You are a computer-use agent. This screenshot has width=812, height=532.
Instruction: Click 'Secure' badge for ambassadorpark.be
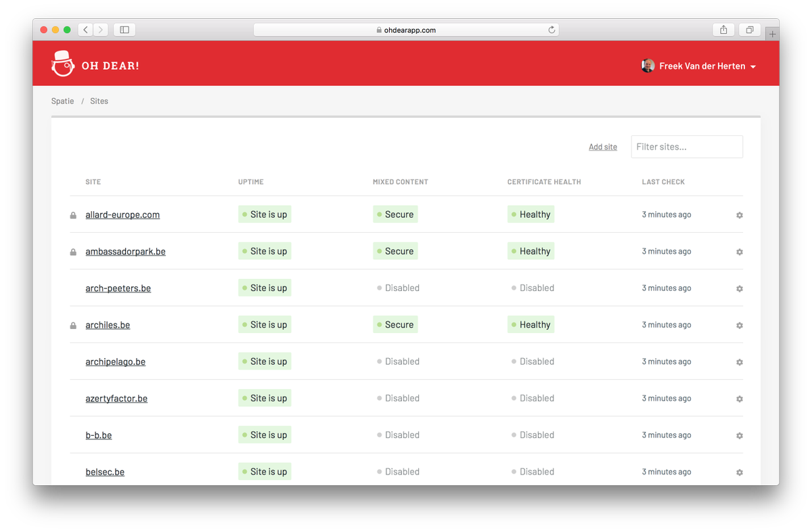[x=395, y=251]
